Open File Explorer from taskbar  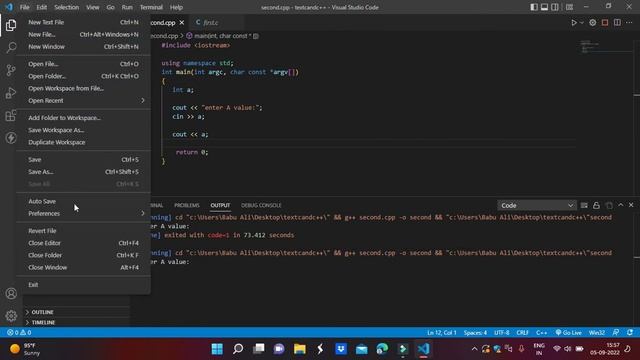(x=300, y=349)
